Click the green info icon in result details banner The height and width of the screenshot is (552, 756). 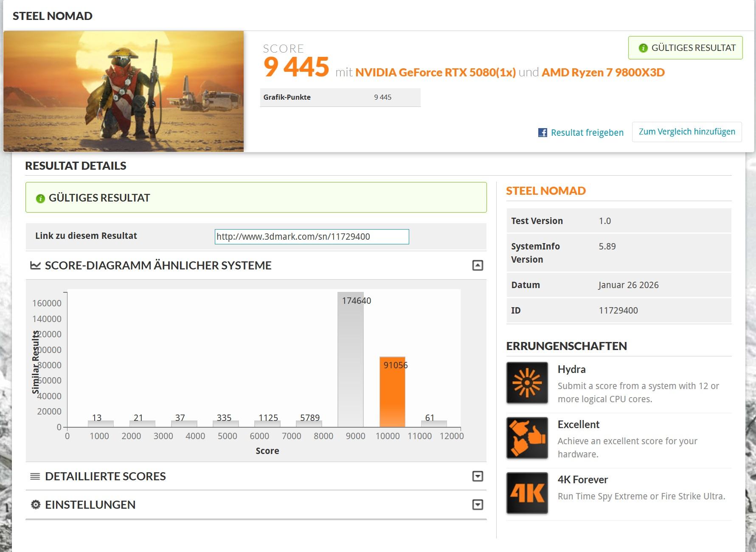pyautogui.click(x=40, y=198)
